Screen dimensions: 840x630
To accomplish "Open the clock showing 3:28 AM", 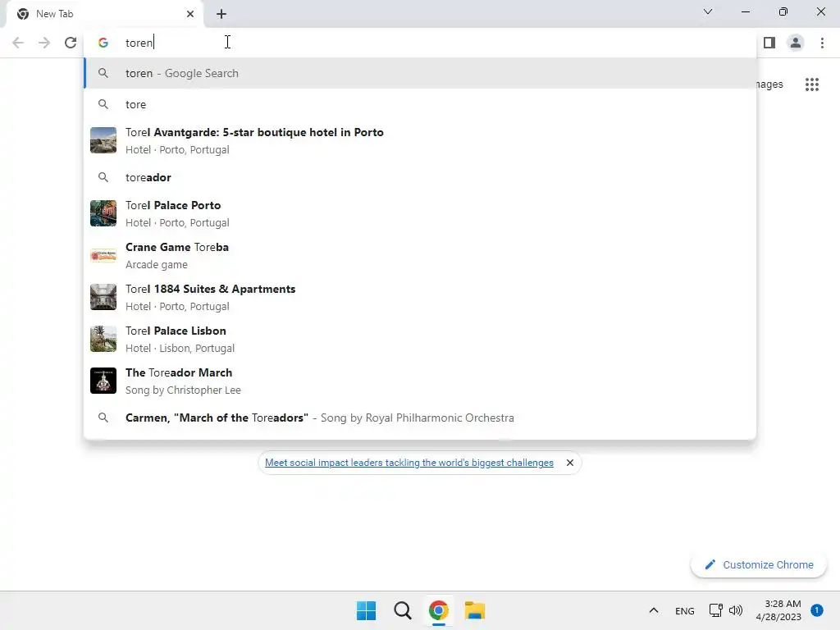I will tap(778, 610).
